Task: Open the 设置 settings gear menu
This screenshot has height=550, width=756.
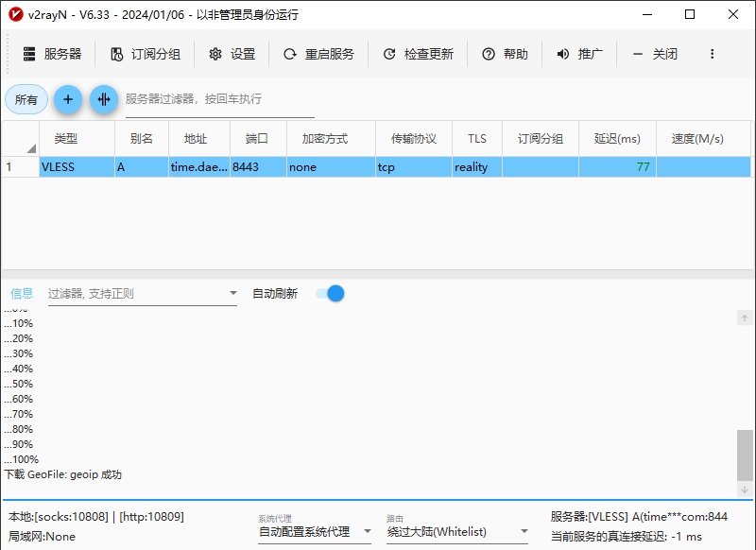Action: (232, 54)
